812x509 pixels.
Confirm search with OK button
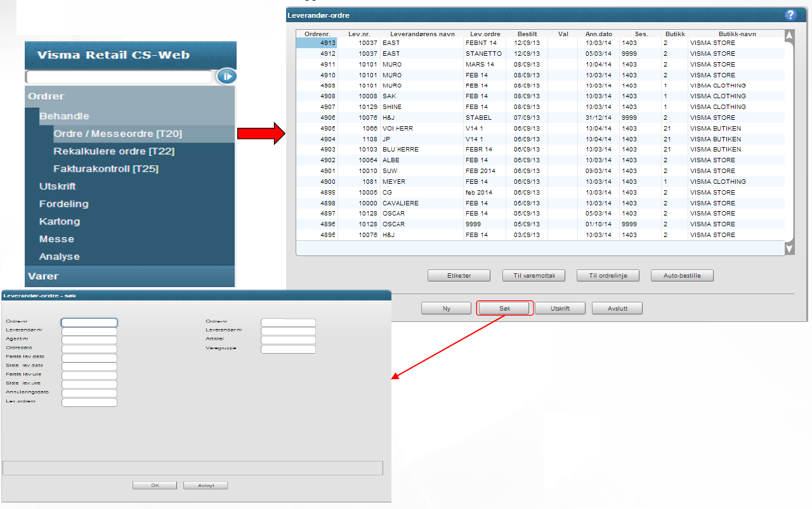(x=155, y=486)
